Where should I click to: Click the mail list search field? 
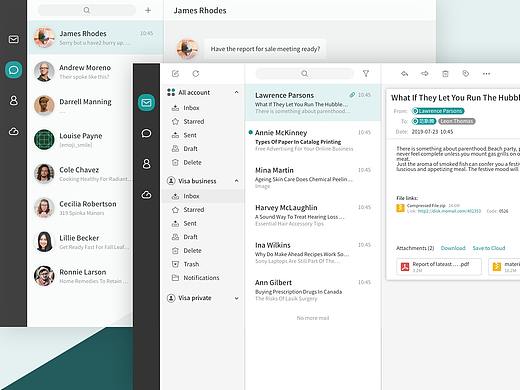[x=304, y=74]
